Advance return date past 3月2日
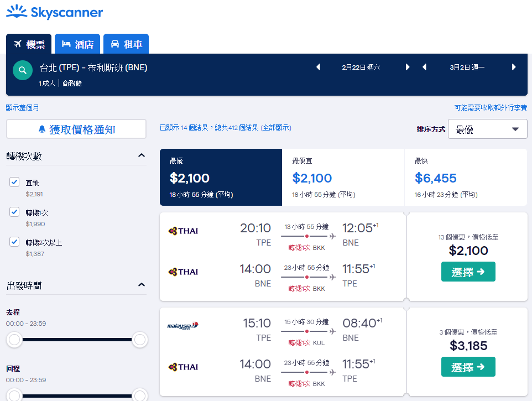 point(514,67)
